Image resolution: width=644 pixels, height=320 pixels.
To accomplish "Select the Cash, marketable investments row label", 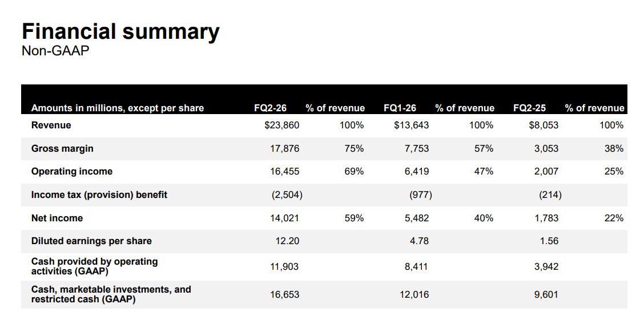I will coord(111,294).
